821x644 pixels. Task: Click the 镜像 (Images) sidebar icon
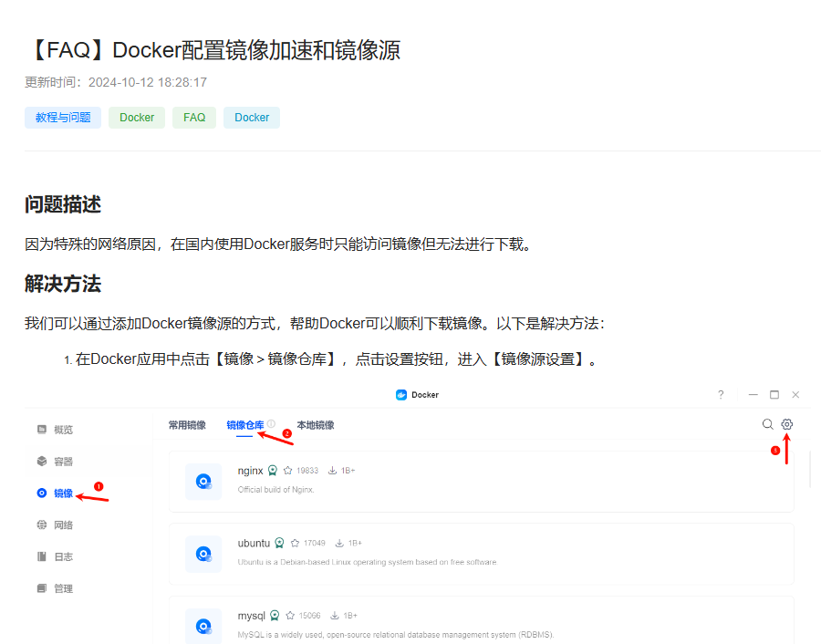point(42,493)
